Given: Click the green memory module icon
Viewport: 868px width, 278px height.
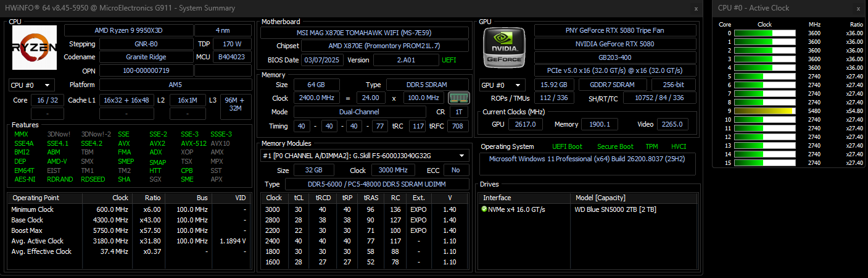Looking at the screenshot, I should coord(458,98).
